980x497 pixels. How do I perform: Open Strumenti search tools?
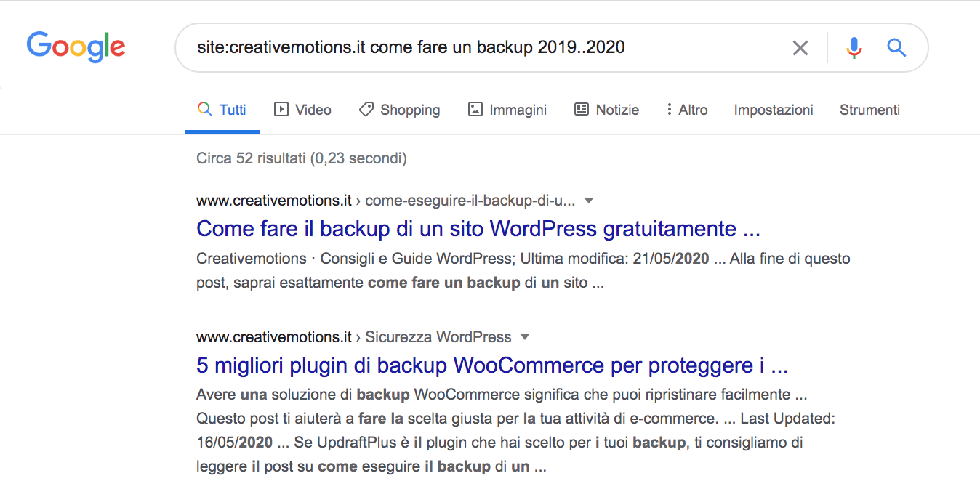pyautogui.click(x=869, y=110)
